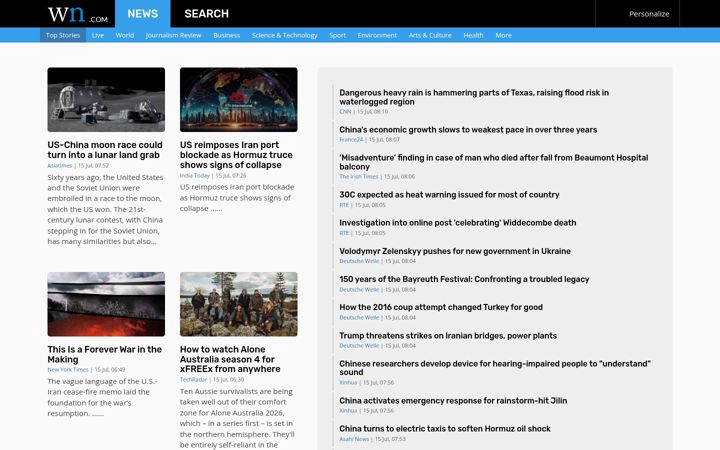The height and width of the screenshot is (450, 720).
Task: Open the Alone Australia group photo thumbnail
Action: tap(239, 304)
